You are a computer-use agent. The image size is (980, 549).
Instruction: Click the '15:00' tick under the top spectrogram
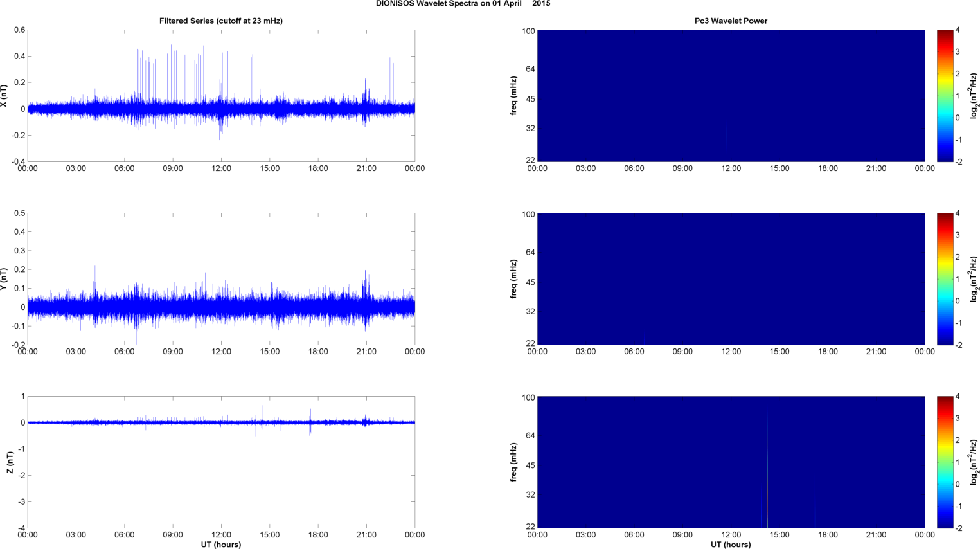[780, 168]
